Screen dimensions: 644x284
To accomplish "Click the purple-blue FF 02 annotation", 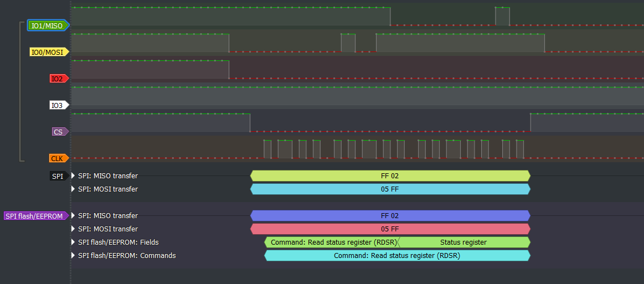I will point(390,216).
